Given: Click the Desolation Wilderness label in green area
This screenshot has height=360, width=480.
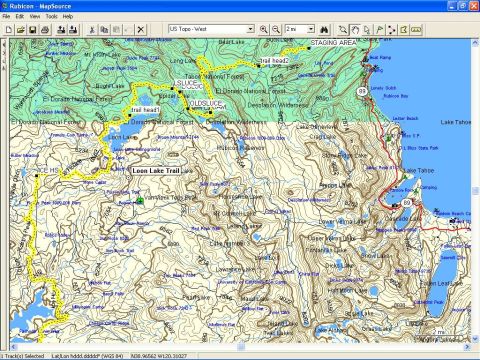Looking at the screenshot, I should 278,105.
